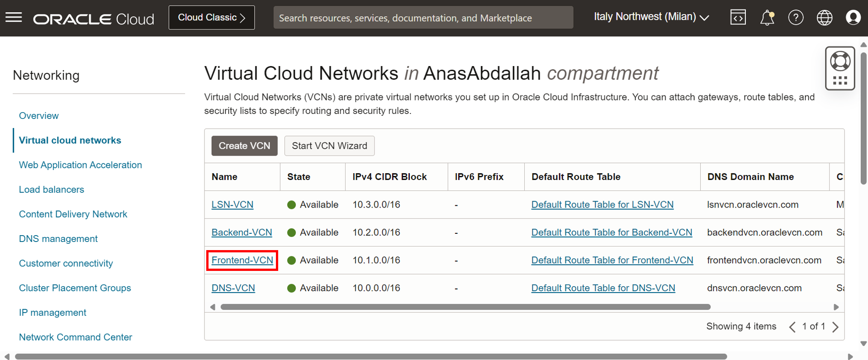This screenshot has height=360, width=868.
Task: Go to next page of results
Action: point(835,327)
